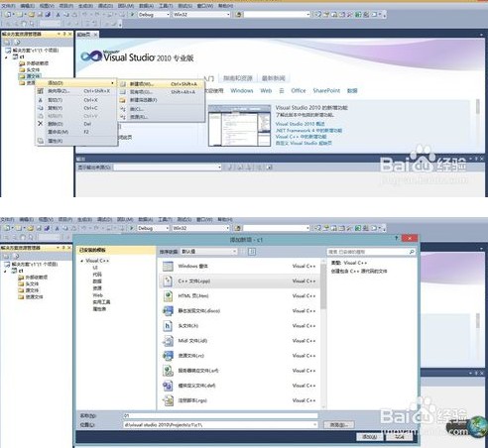Viewport: 488px width, 448px height.
Task: Click the Class Wizard entry with shortcut Ctrl+Shift+X
Action: coord(75,91)
